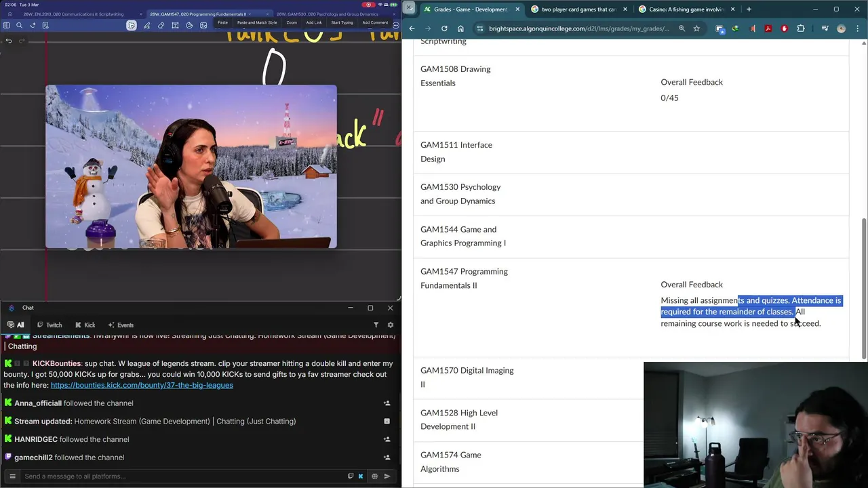Choose Paste and Match Style
The image size is (868, 488).
257,22
